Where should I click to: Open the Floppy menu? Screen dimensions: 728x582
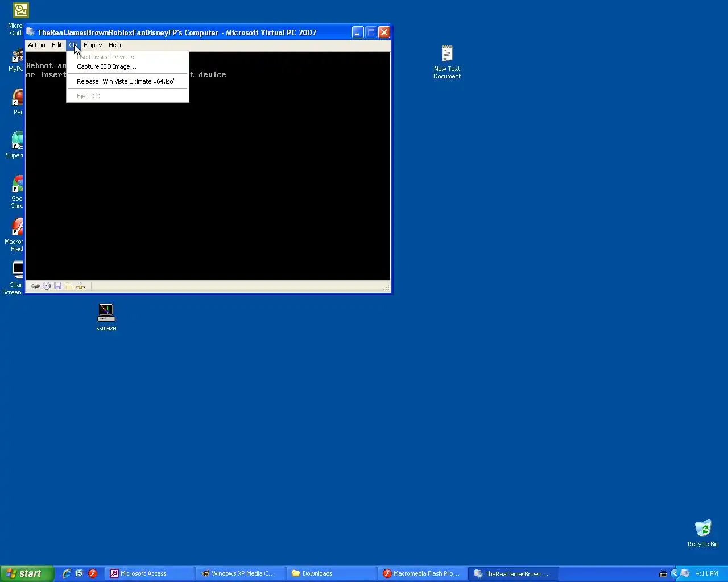click(93, 45)
